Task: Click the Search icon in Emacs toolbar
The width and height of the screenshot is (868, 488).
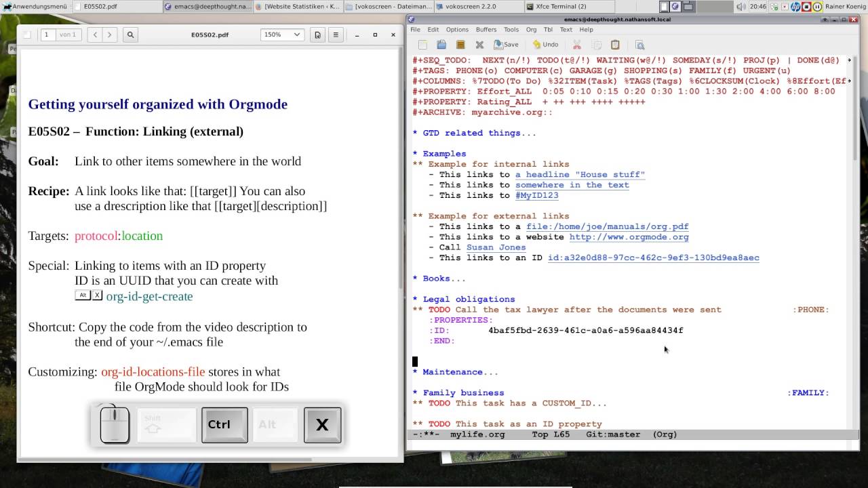Action: pyautogui.click(x=639, y=45)
